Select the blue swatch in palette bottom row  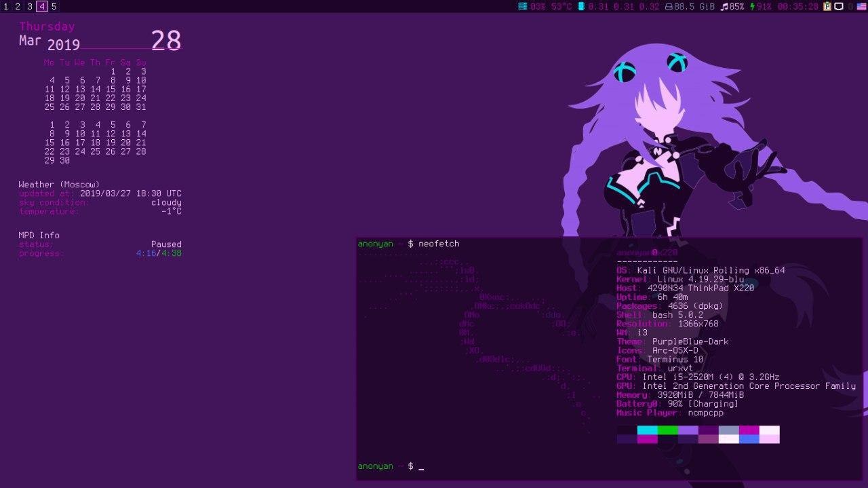point(749,439)
